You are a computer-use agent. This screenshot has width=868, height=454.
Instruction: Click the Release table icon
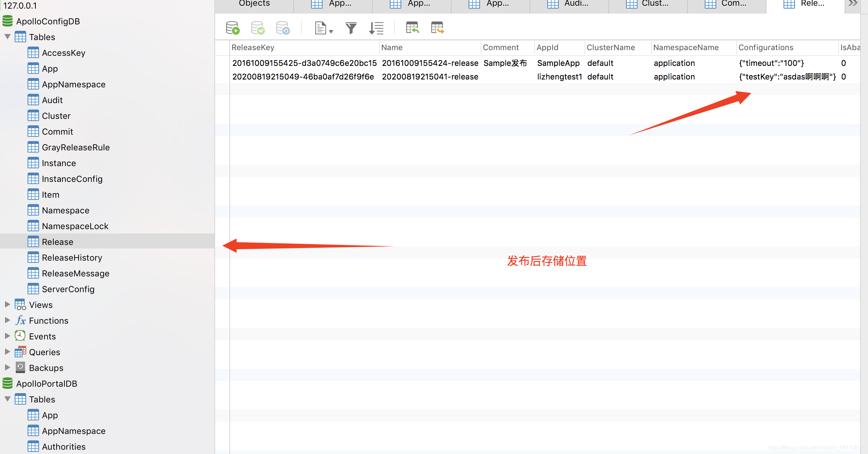pos(33,242)
